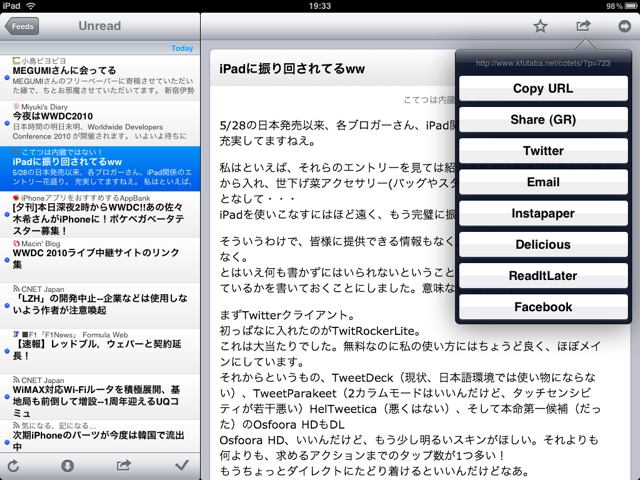Viewport: 640px width, 480px height.
Task: Bookmark the article on Delicious
Action: tap(543, 244)
